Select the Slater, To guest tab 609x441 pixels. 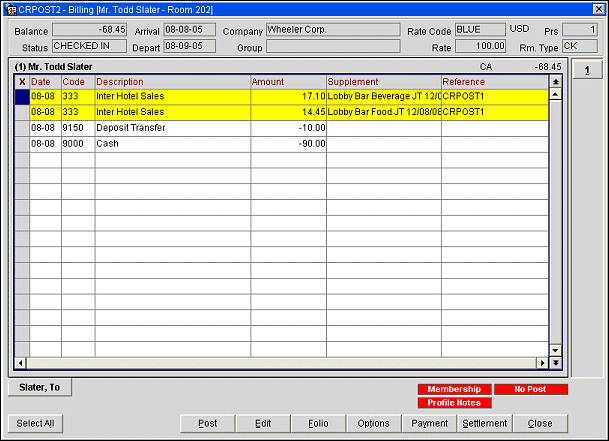(x=40, y=387)
